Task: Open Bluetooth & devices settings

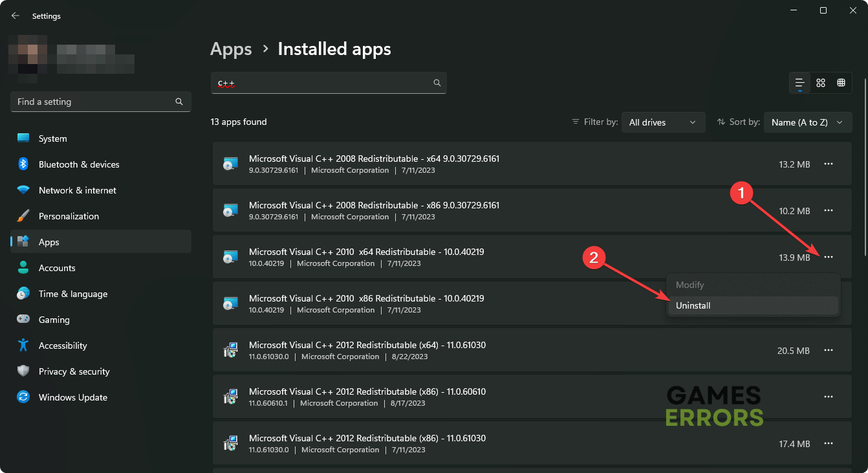Action: pyautogui.click(x=79, y=164)
